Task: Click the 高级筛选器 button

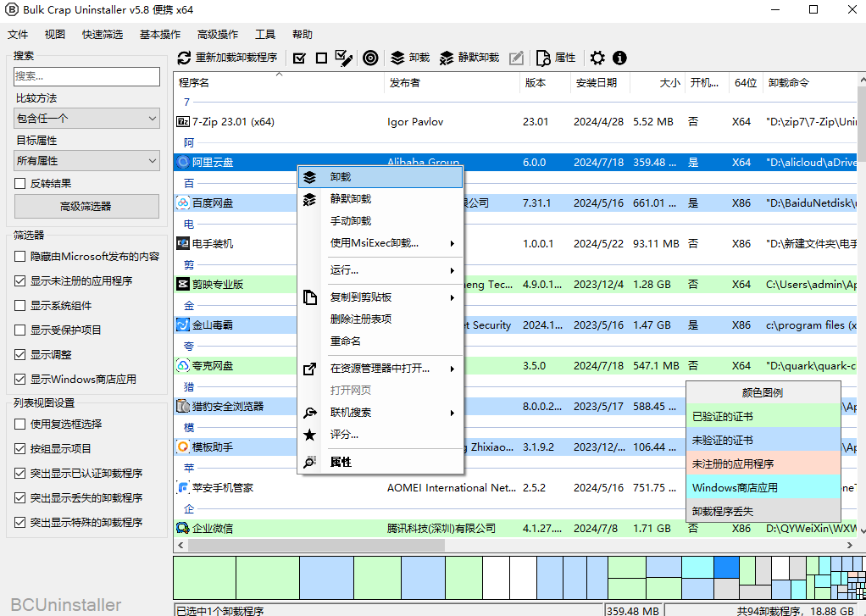Action: (x=86, y=206)
